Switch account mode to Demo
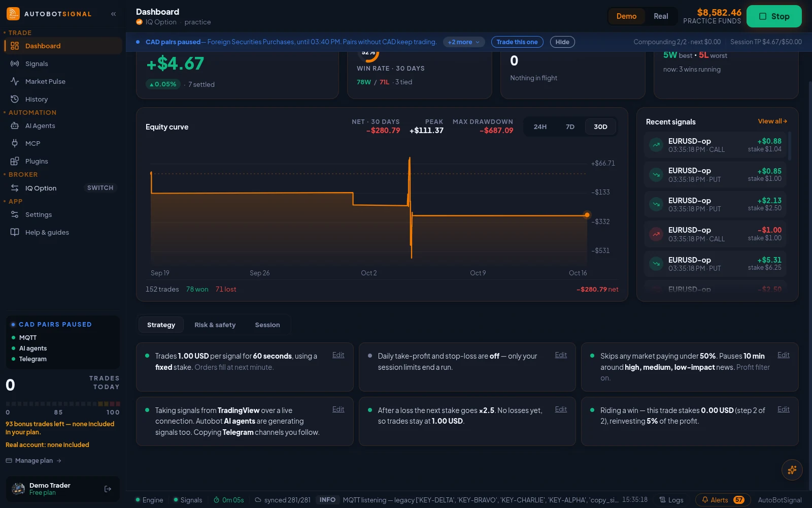The height and width of the screenshot is (508, 812). (x=626, y=16)
